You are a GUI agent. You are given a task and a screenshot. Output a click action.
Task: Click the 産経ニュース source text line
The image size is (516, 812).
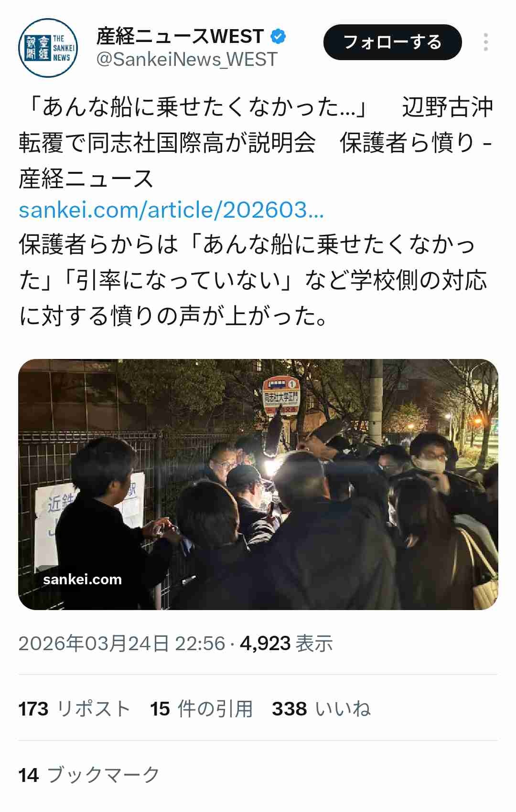coord(86,179)
